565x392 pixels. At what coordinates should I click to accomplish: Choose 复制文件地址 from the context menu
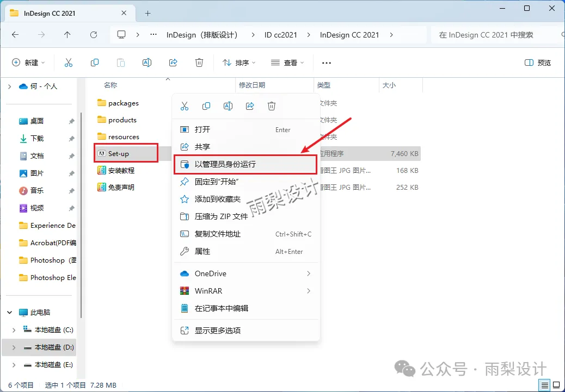pos(246,234)
